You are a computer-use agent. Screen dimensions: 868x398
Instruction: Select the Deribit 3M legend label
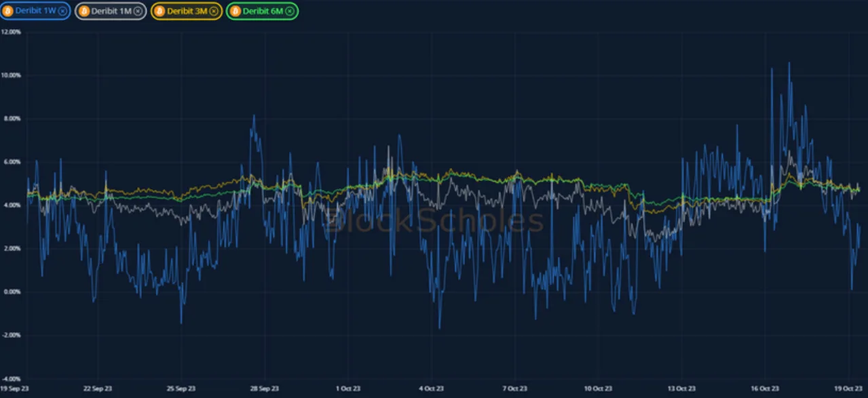(187, 11)
